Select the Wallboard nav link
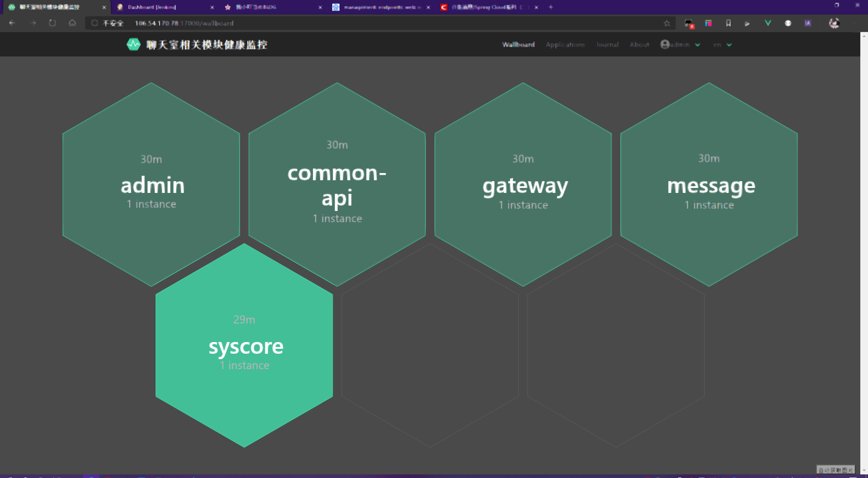 [518, 44]
